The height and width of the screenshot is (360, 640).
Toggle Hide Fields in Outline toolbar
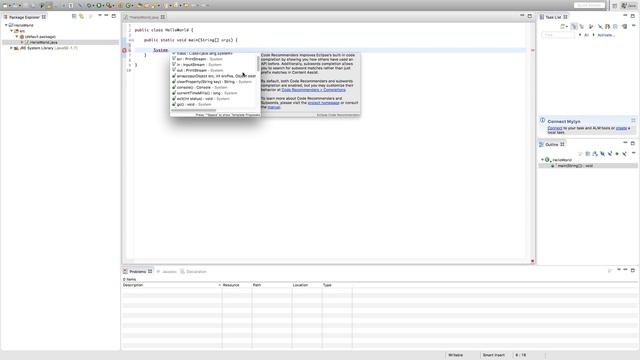click(602, 153)
